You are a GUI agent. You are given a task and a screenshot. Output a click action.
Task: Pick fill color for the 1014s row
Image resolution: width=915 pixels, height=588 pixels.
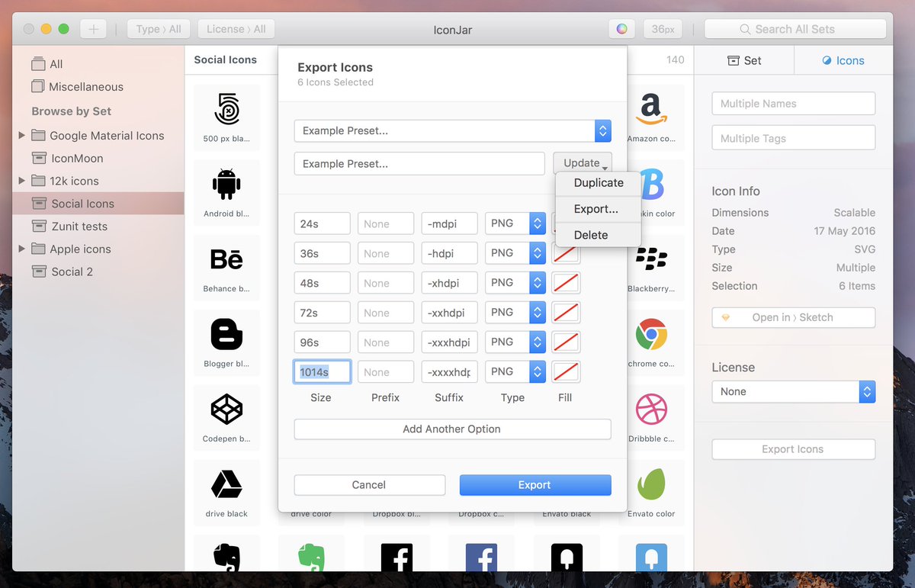coord(566,372)
